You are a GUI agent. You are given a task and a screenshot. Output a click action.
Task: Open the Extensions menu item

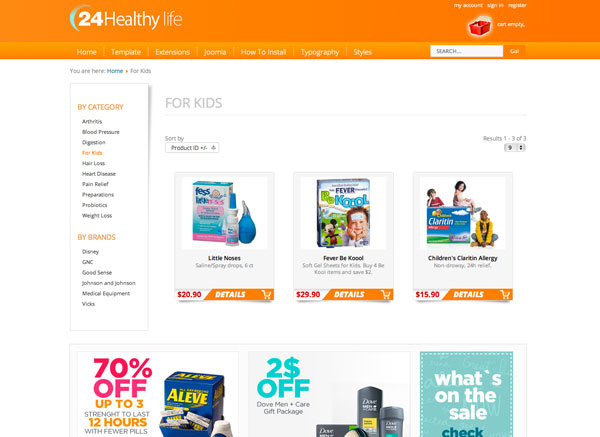[172, 52]
